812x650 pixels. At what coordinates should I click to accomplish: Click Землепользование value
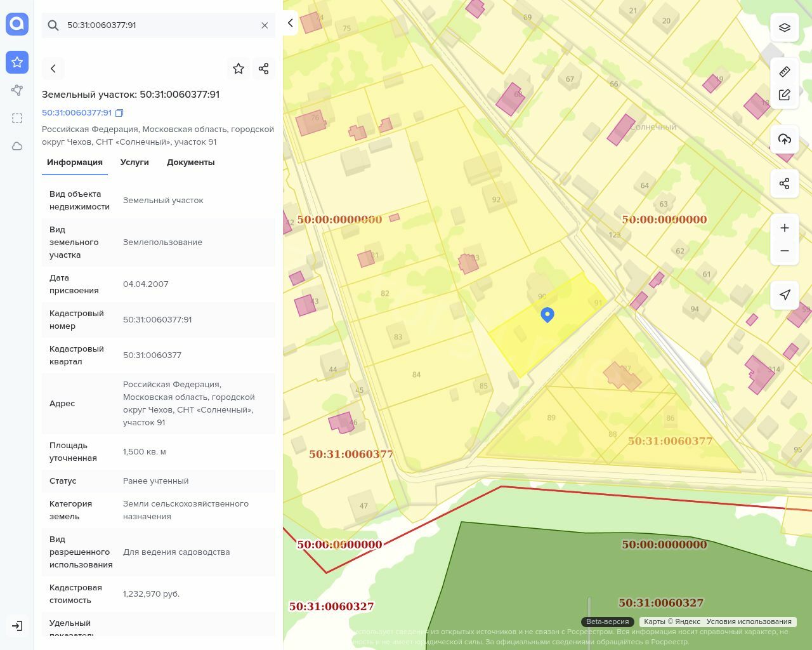click(x=162, y=242)
